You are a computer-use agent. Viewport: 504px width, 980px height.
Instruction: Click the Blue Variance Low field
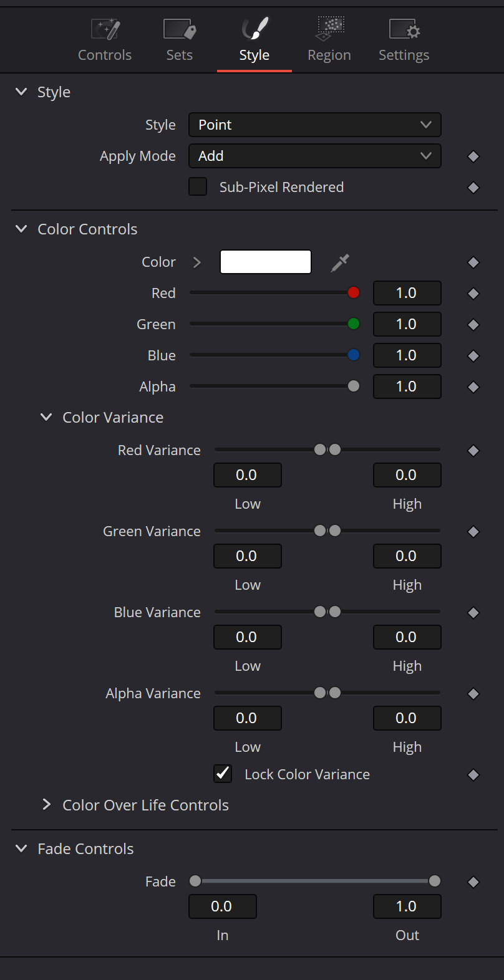248,637
